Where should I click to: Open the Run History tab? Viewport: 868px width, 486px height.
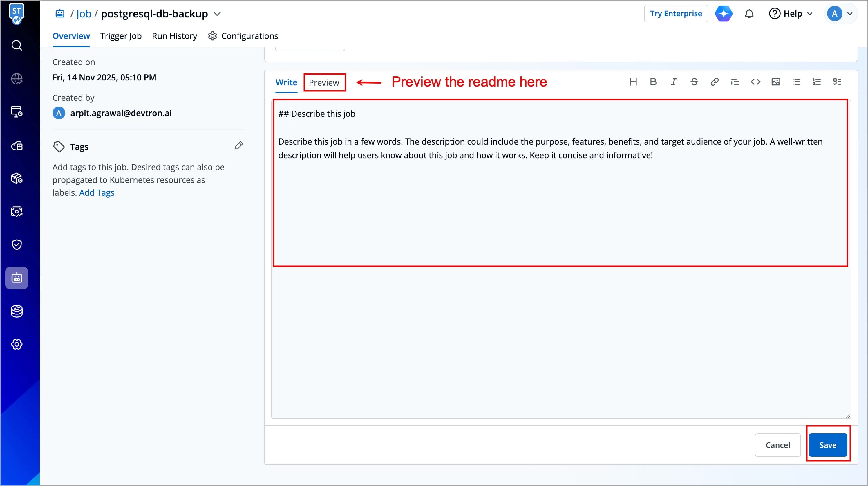[174, 36]
